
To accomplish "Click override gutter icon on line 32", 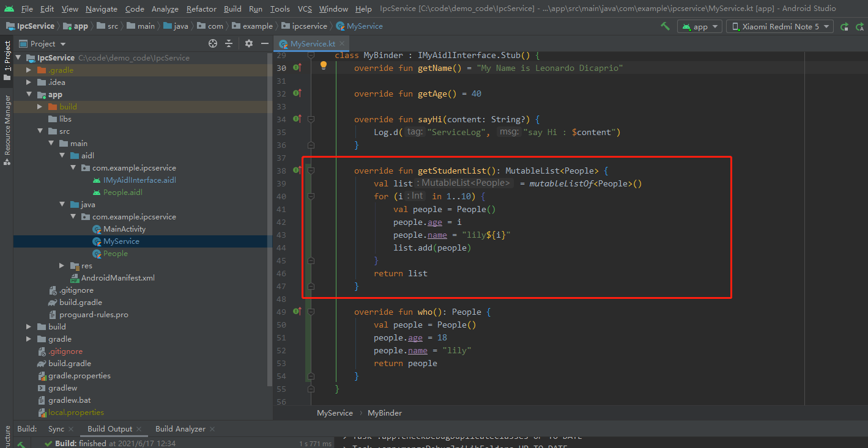I will (x=297, y=94).
